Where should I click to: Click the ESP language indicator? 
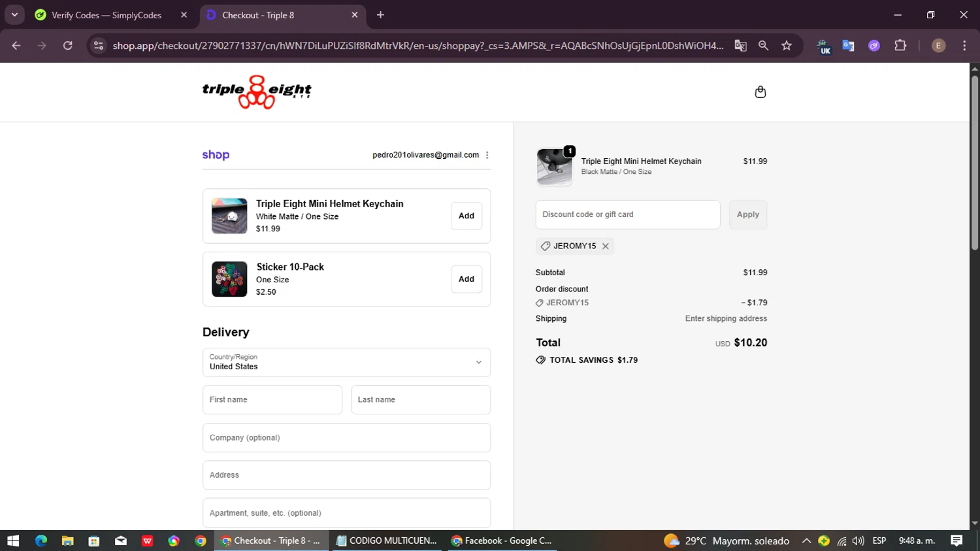tap(879, 541)
